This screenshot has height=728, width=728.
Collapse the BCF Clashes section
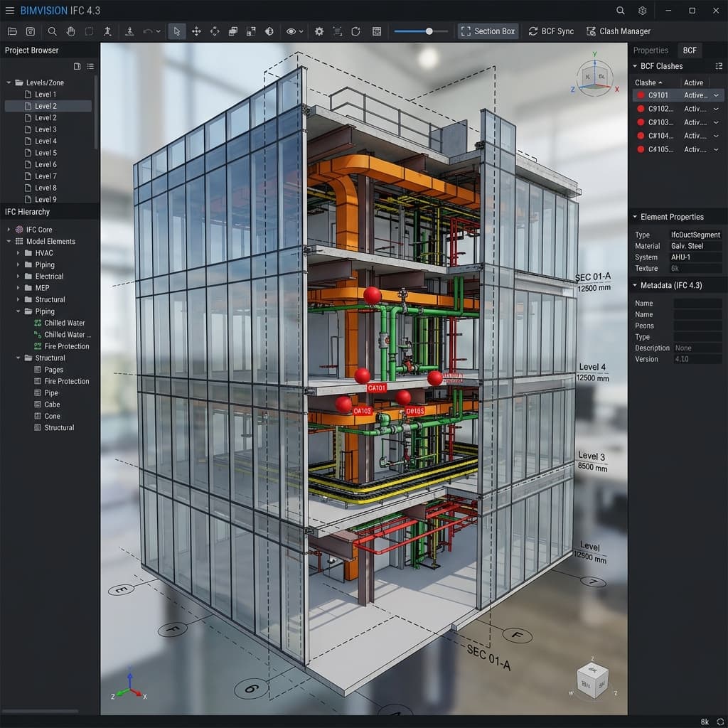click(635, 66)
